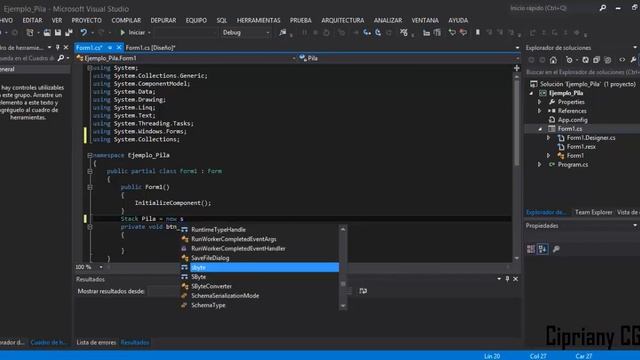The image size is (640, 360).
Task: Click the toolbox search magnifier icon
Action: 61,58
